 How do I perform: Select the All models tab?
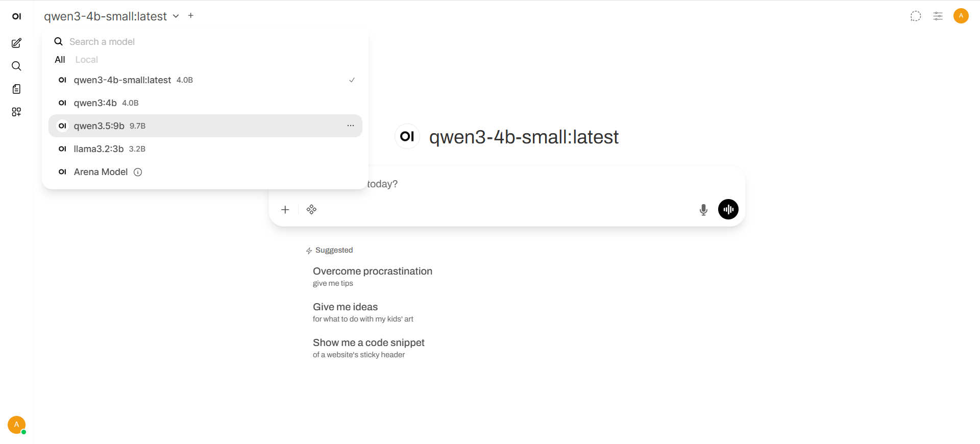click(x=60, y=60)
